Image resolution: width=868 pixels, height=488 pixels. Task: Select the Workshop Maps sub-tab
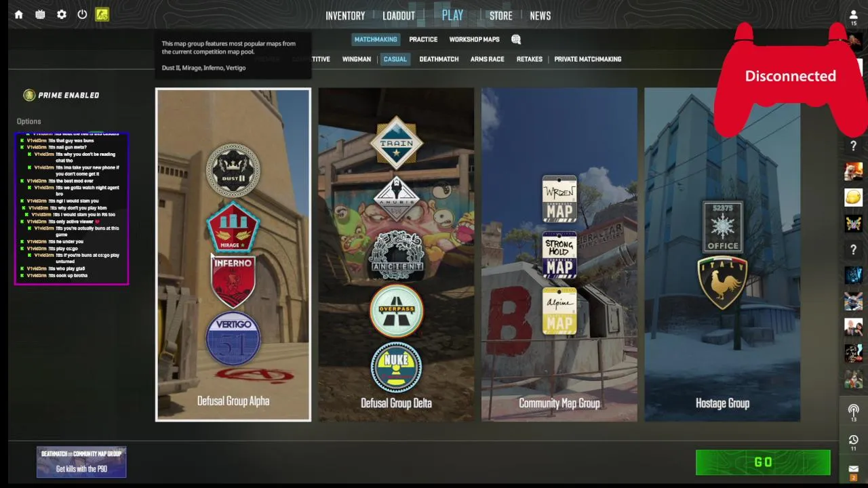pyautogui.click(x=474, y=39)
